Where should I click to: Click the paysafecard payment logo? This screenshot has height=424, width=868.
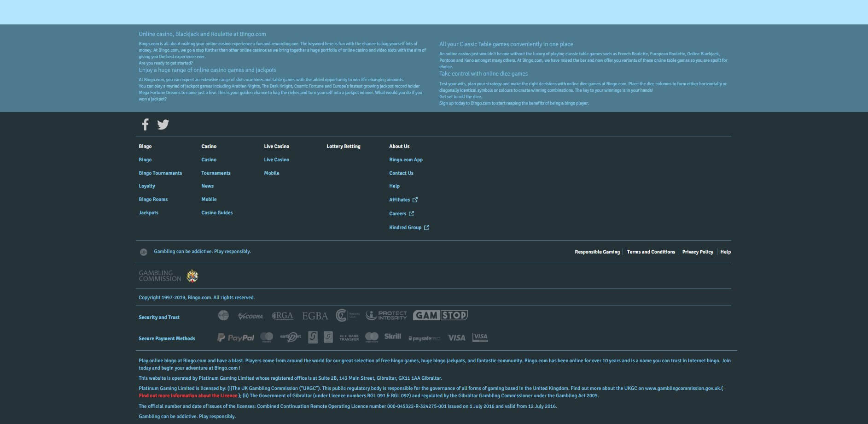pos(424,338)
